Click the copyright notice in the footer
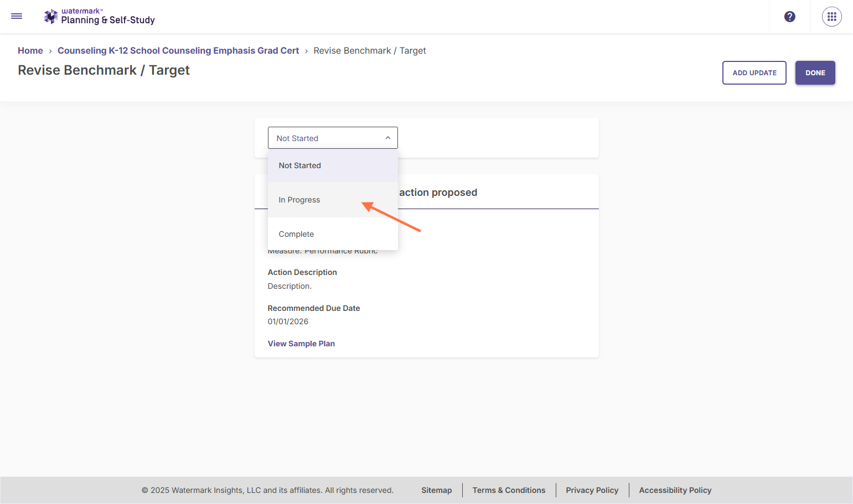 [x=267, y=490]
